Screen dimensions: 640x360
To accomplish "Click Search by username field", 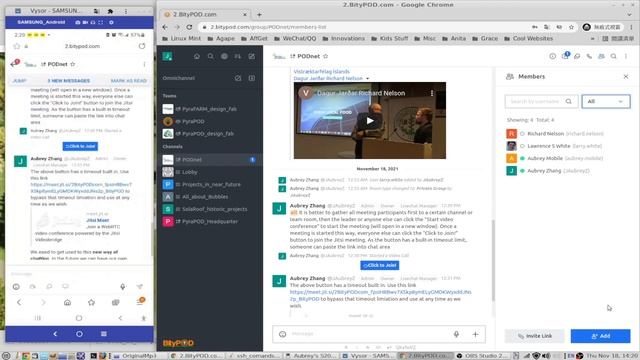I will point(541,101).
